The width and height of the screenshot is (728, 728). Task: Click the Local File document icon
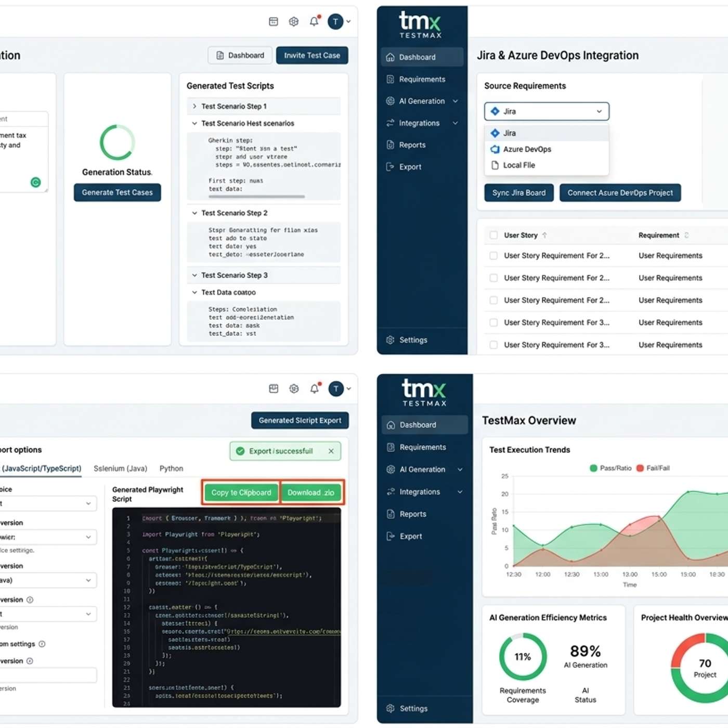(x=495, y=165)
